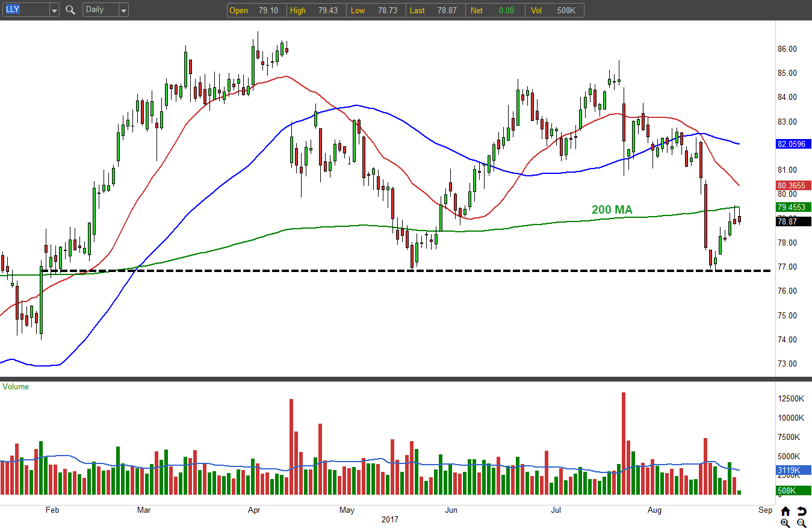Image resolution: width=812 pixels, height=529 pixels.
Task: Click the 73.00 price axis label
Action: [x=788, y=363]
